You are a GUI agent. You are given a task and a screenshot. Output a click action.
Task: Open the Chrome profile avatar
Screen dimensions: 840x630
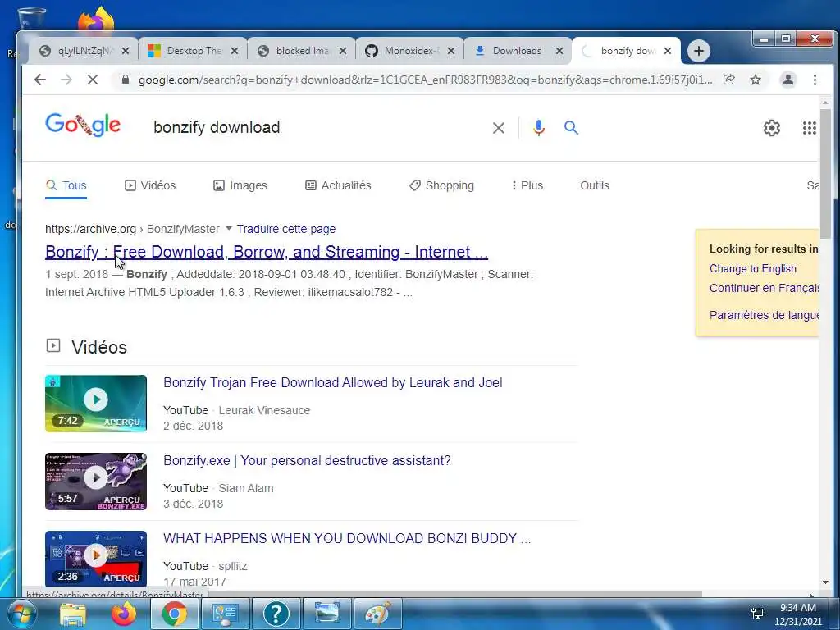[x=788, y=80]
